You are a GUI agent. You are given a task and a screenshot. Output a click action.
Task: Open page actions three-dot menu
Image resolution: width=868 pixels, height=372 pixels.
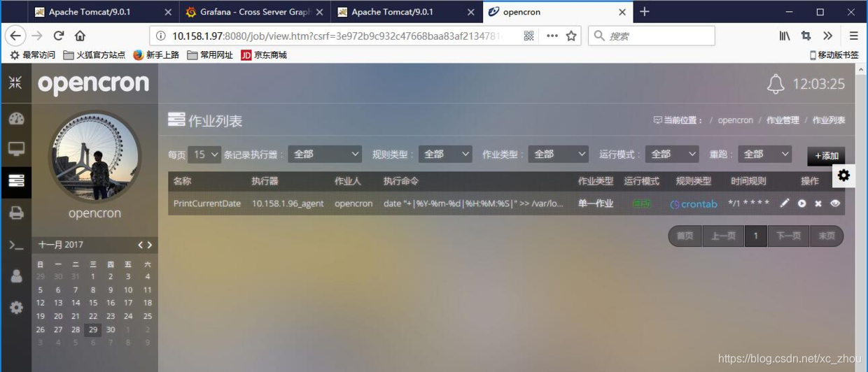pyautogui.click(x=552, y=36)
